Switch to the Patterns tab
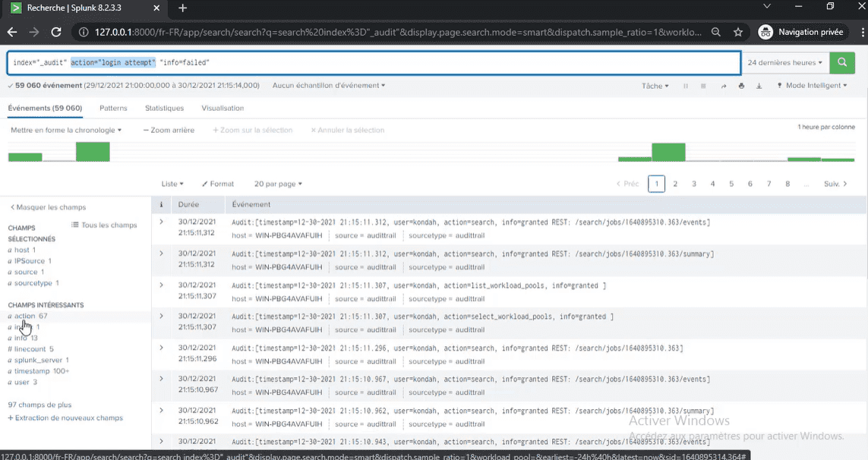Viewport: 868px width, 460px height. coord(113,108)
